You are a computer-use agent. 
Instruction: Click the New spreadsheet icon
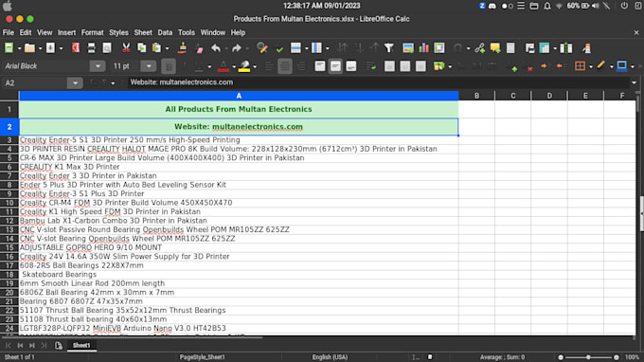[x=9, y=48]
